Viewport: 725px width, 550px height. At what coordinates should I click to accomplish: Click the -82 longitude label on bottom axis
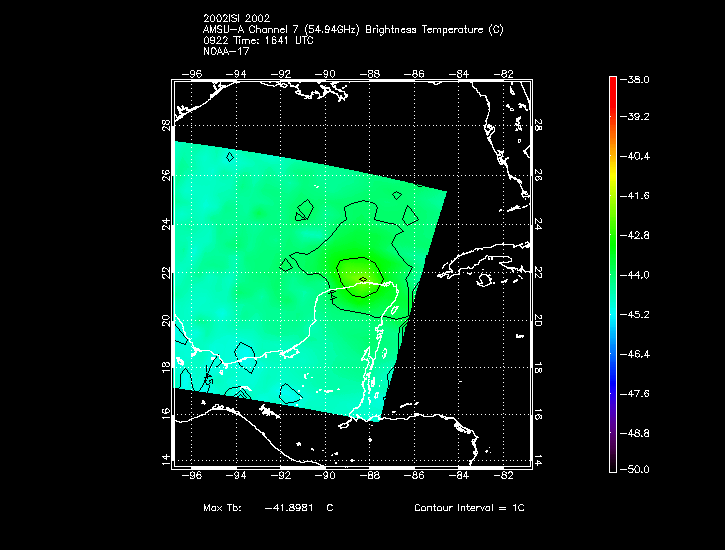click(x=503, y=475)
